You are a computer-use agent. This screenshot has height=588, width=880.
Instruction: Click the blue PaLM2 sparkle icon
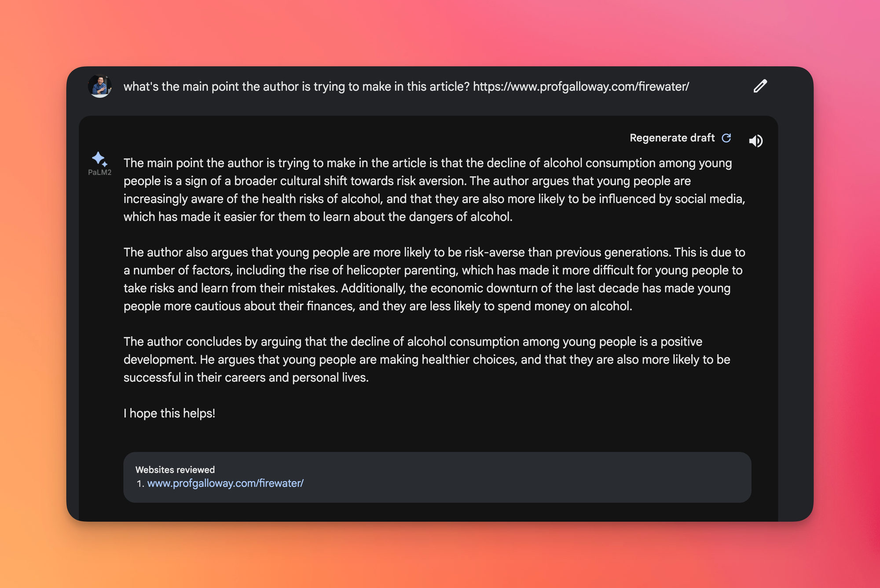[99, 159]
